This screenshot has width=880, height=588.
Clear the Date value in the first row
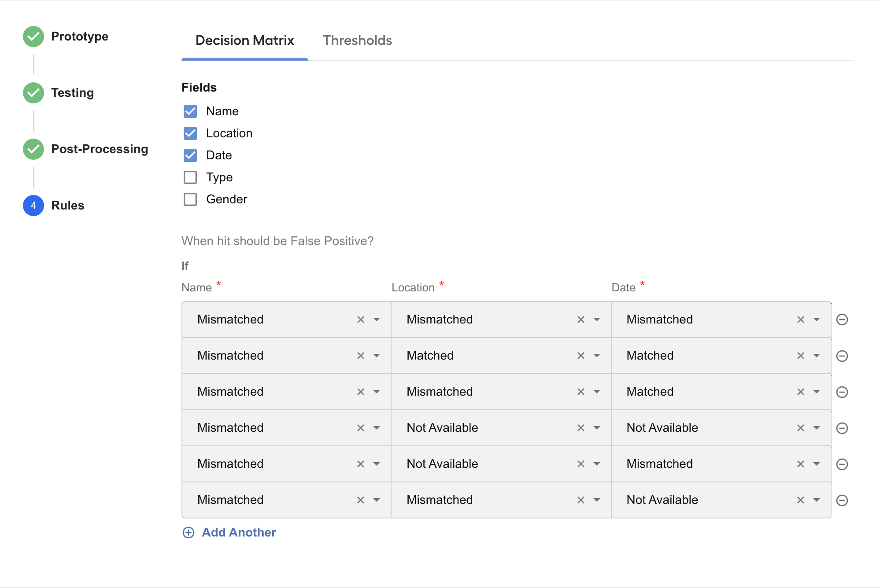pyautogui.click(x=801, y=320)
